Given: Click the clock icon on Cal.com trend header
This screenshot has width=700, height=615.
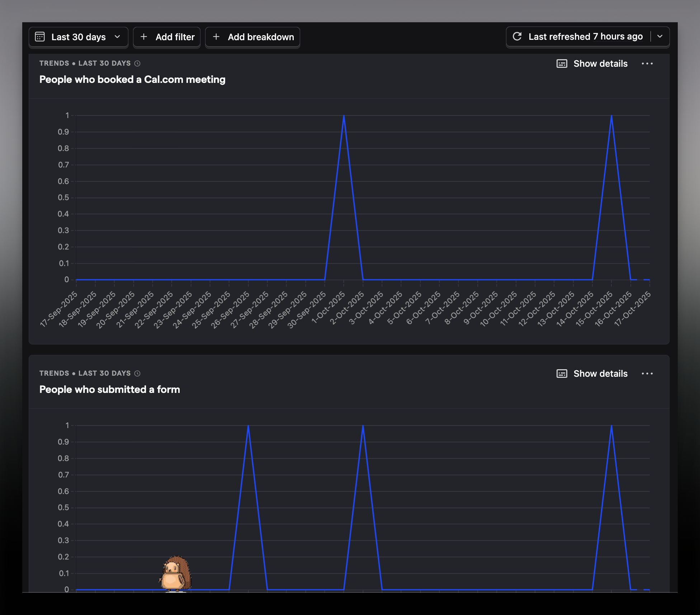Looking at the screenshot, I should click(137, 64).
